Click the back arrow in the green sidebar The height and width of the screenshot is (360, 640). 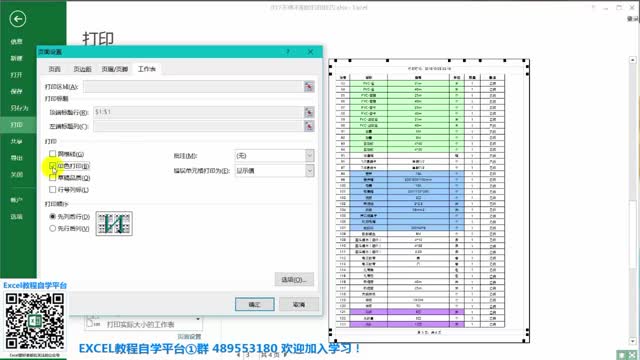(18, 19)
